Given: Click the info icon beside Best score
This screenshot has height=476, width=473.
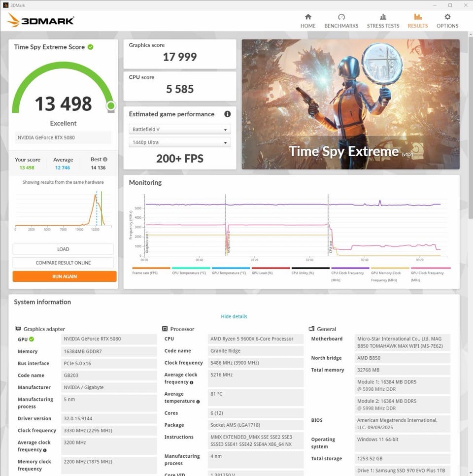Looking at the screenshot, I should point(105,159).
